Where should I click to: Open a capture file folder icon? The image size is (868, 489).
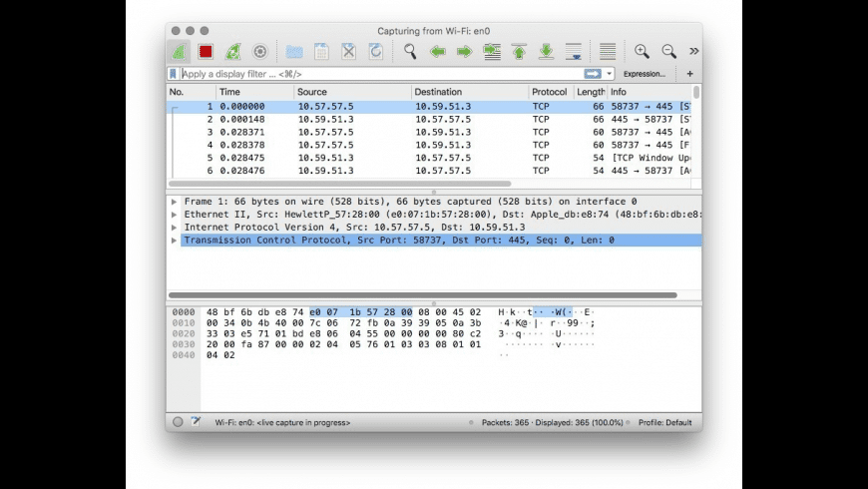pos(294,52)
